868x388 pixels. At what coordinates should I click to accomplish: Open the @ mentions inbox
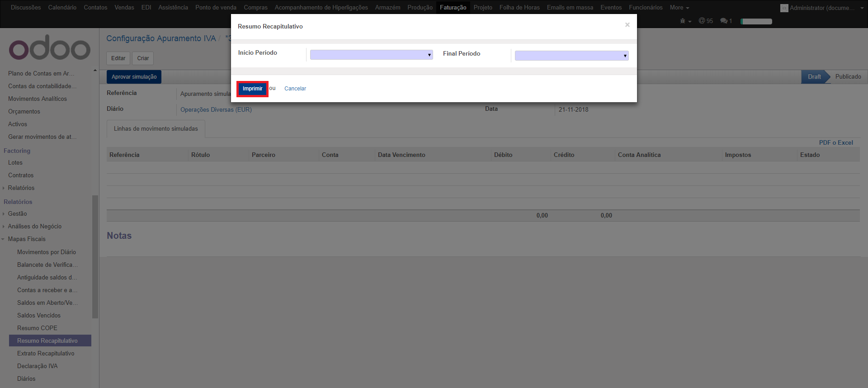[x=706, y=21]
